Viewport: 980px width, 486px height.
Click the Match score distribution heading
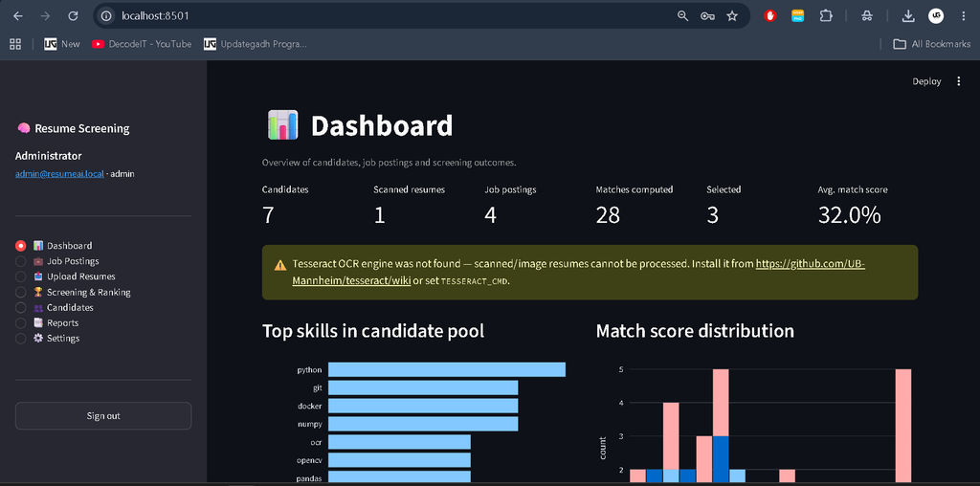[695, 331]
